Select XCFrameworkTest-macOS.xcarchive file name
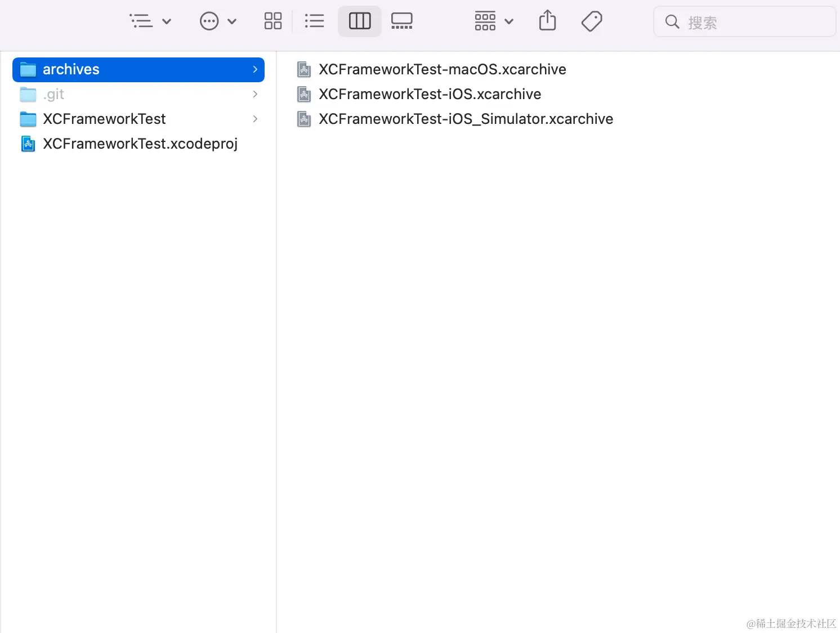The height and width of the screenshot is (633, 840). click(x=443, y=69)
